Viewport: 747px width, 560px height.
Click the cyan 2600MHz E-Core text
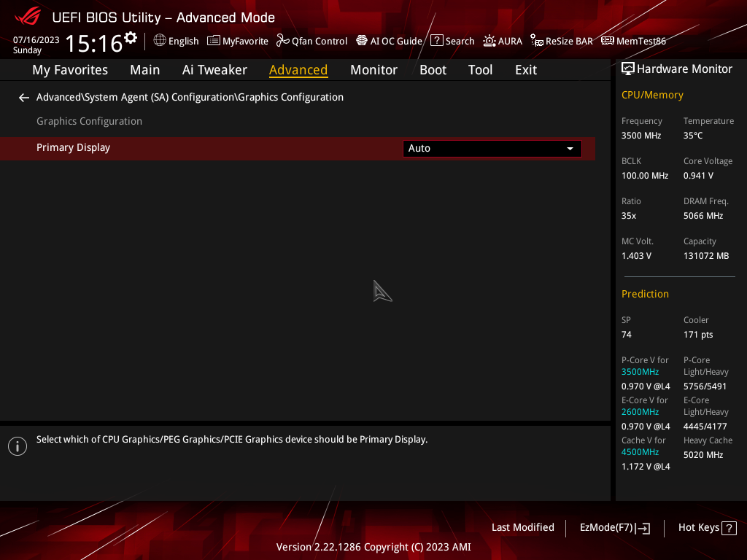tap(640, 412)
